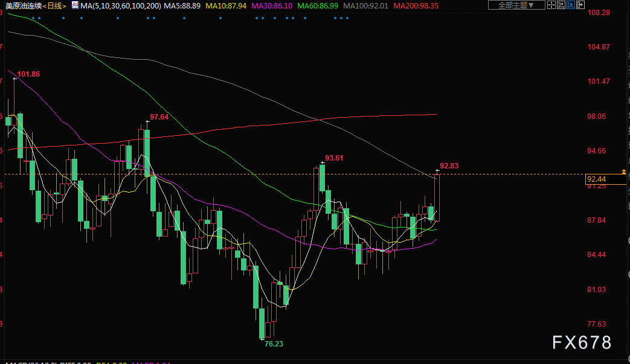Select the magenta MA30:86.10 legend

click(272, 5)
